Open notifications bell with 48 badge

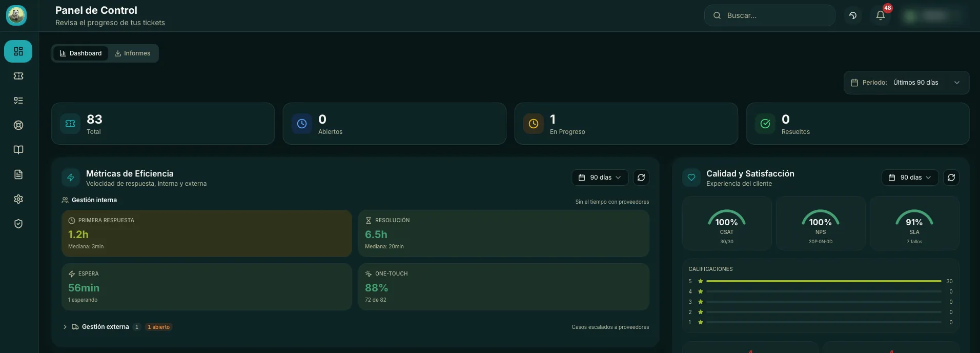coord(881,15)
